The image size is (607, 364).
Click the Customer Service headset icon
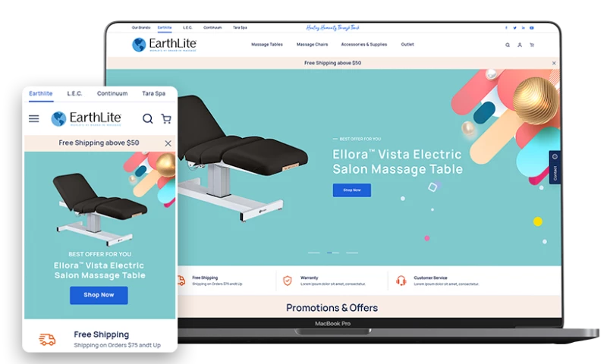tap(401, 281)
